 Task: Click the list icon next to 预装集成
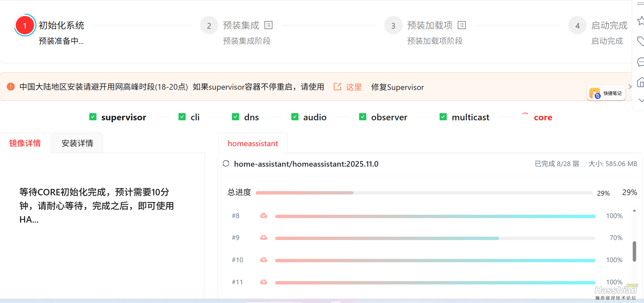pyautogui.click(x=268, y=25)
